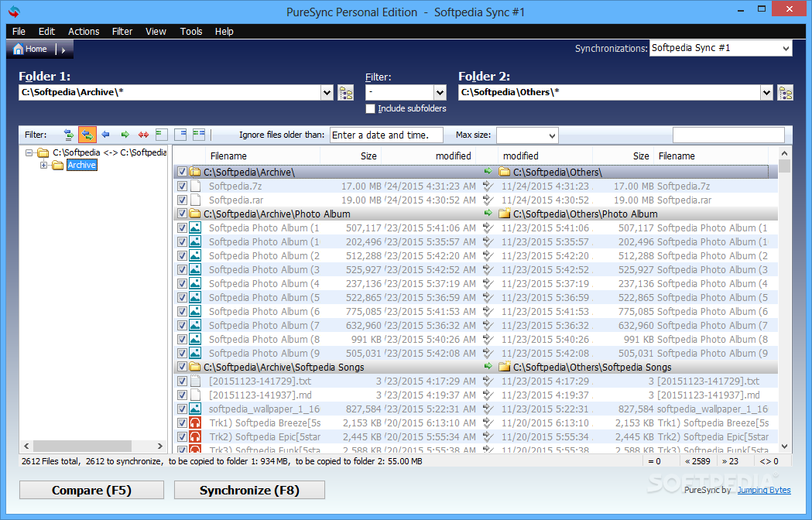The width and height of the screenshot is (812, 520).
Task: Open the View menu
Action: coord(156,32)
